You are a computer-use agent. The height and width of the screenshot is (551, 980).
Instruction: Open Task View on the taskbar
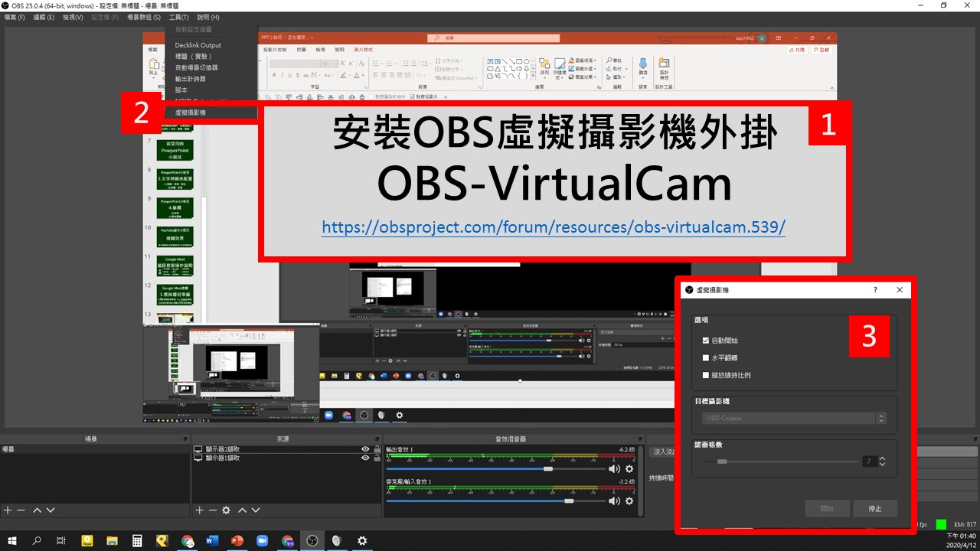(61, 540)
